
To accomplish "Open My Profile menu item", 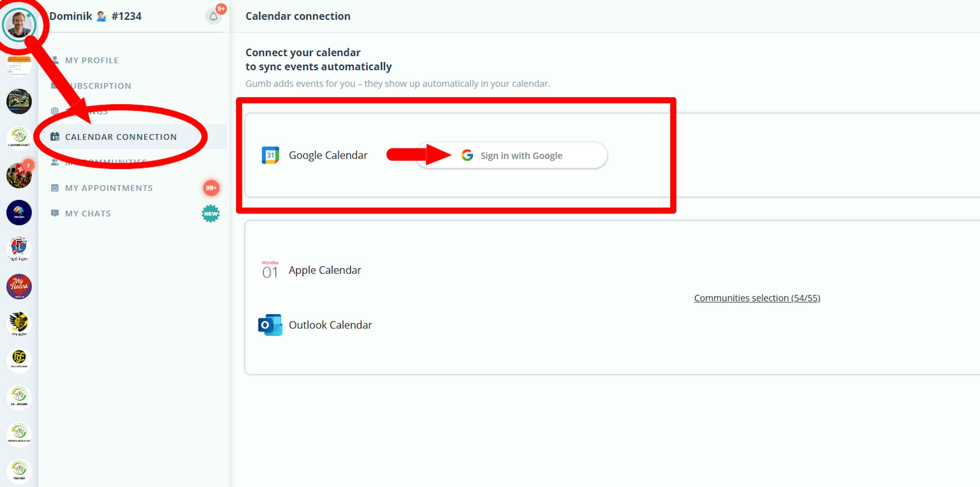I will click(92, 60).
